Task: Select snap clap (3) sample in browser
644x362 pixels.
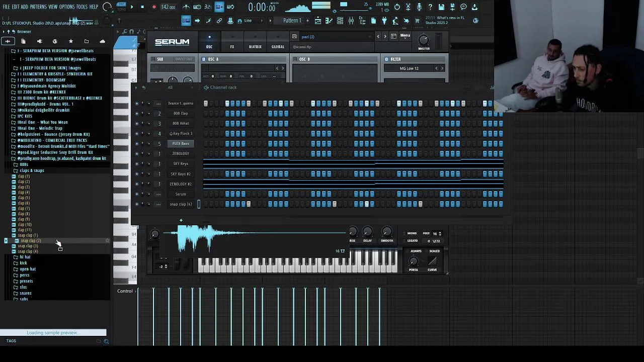Action: (x=28, y=246)
